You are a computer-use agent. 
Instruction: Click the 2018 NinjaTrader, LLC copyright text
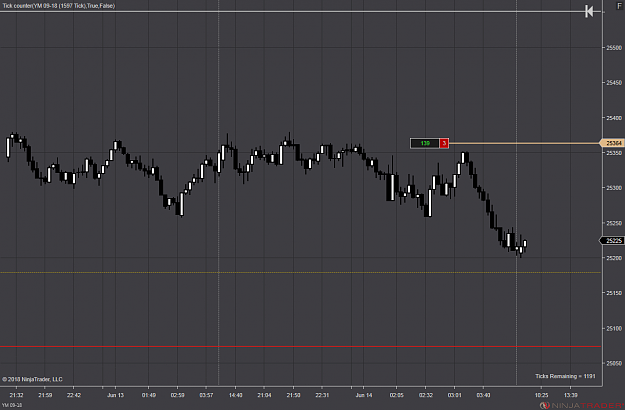(x=32, y=379)
